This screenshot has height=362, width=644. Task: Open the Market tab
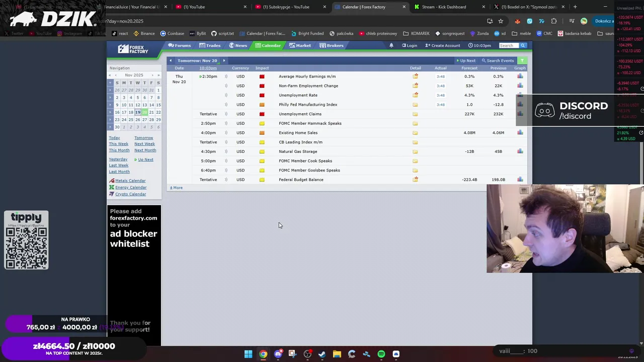[x=300, y=46]
